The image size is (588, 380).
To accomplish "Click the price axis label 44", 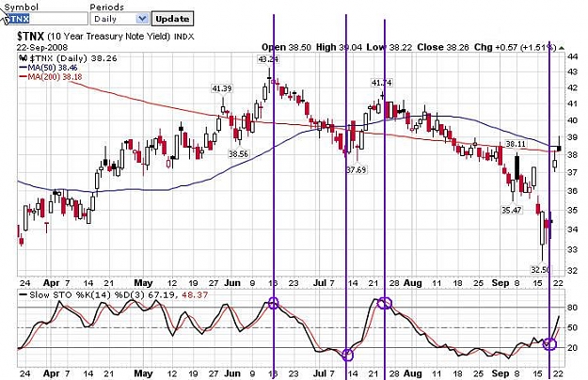I will [x=572, y=57].
